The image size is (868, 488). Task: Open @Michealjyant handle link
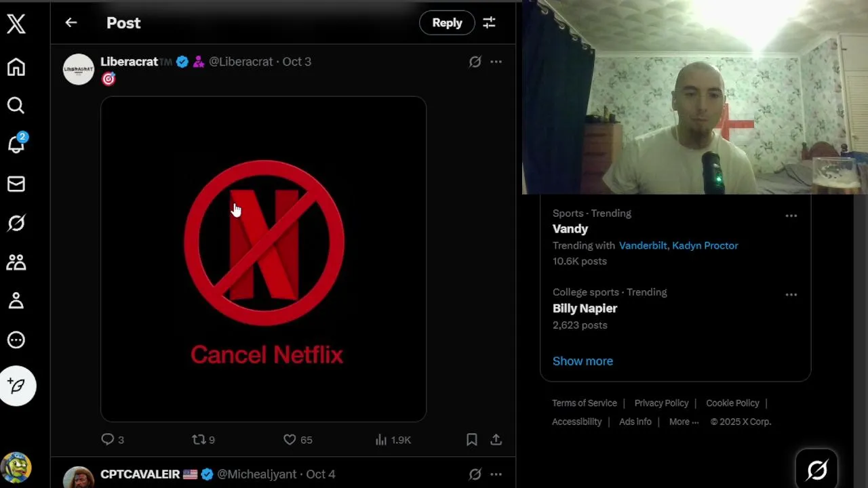pyautogui.click(x=258, y=474)
